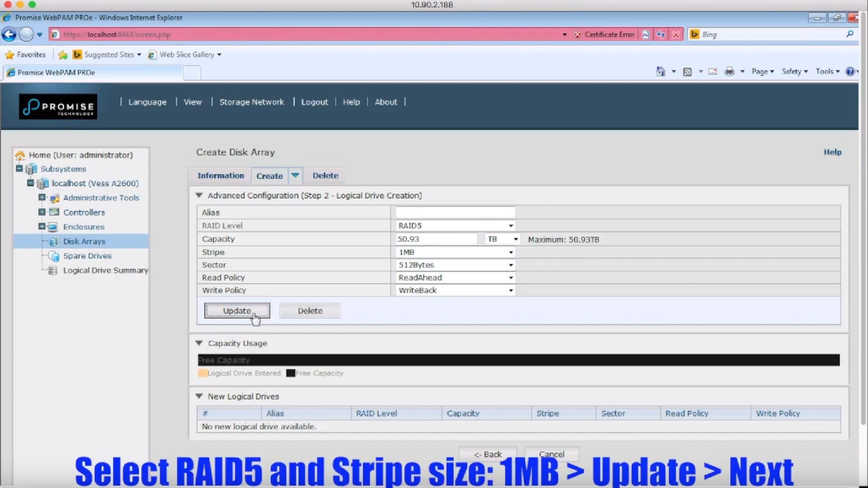This screenshot has height=488, width=868.
Task: Click the Refresh page icon
Action: [661, 34]
